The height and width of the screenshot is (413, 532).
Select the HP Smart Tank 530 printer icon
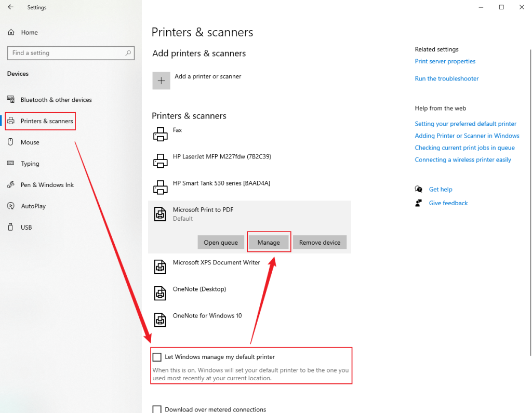[161, 186]
